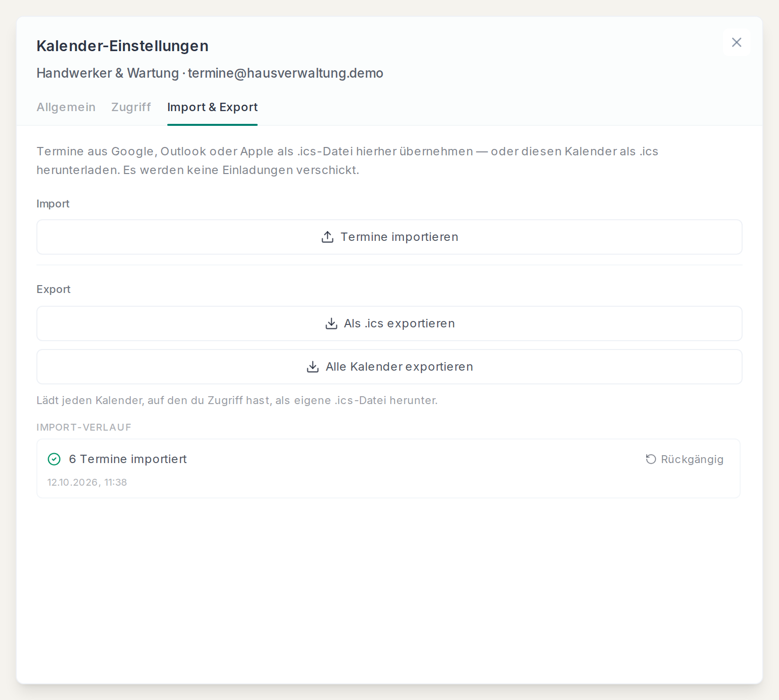Click the Kalender-Einstellungen heading
Screen dimensions: 779x700
122,46
